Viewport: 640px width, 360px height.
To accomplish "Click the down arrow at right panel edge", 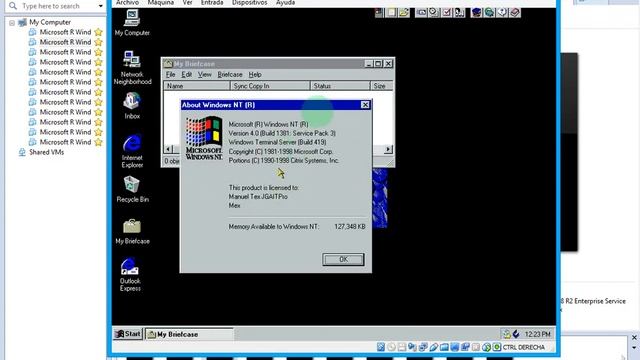I will pyautogui.click(x=634, y=348).
